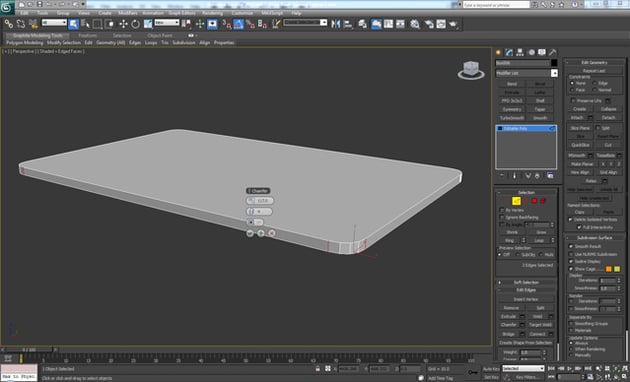Image resolution: width=630 pixels, height=382 pixels.
Task: Toggle the Preserve UVs checkbox
Action: click(573, 100)
